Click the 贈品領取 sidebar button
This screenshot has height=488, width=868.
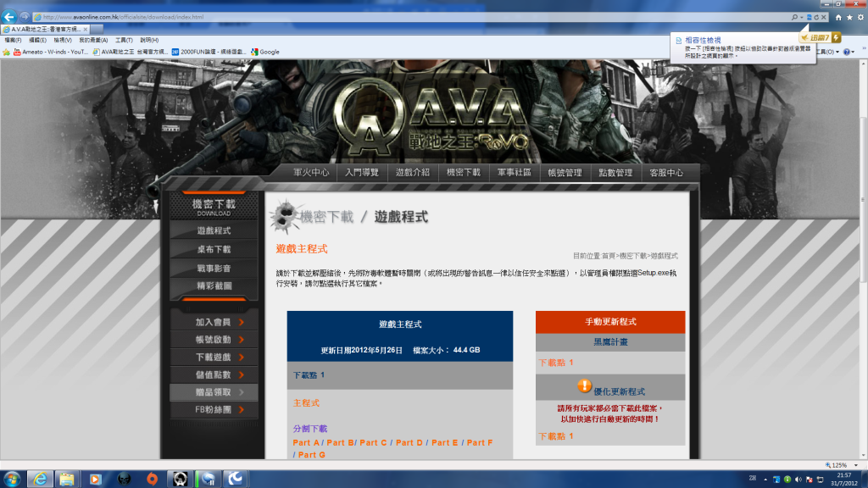point(214,392)
